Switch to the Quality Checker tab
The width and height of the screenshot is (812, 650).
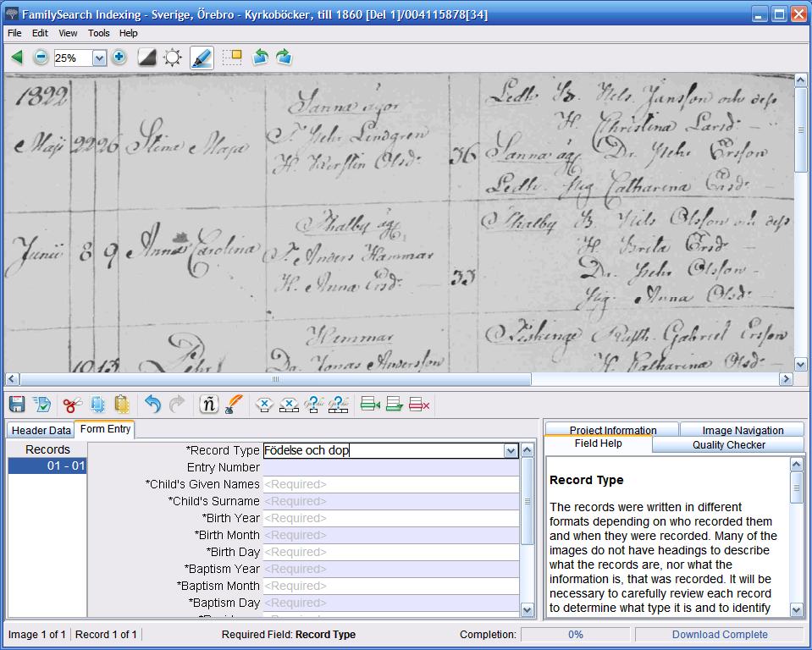[x=728, y=444]
